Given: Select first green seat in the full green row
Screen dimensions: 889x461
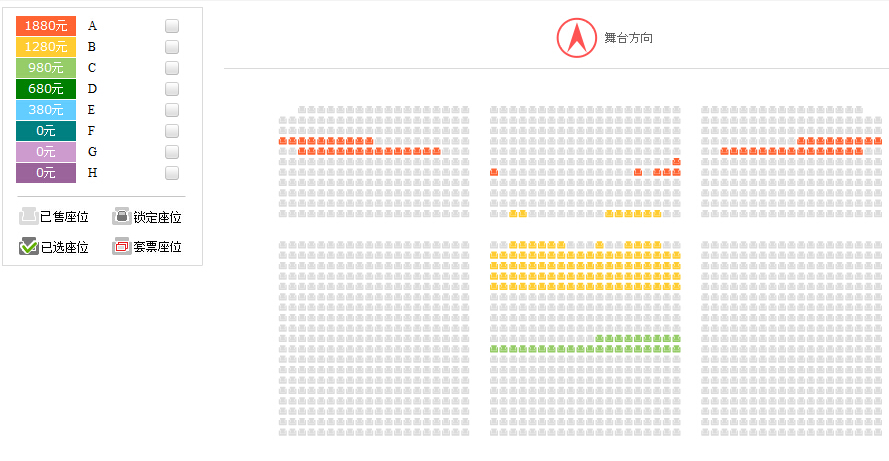Looking at the screenshot, I should pyautogui.click(x=494, y=349).
